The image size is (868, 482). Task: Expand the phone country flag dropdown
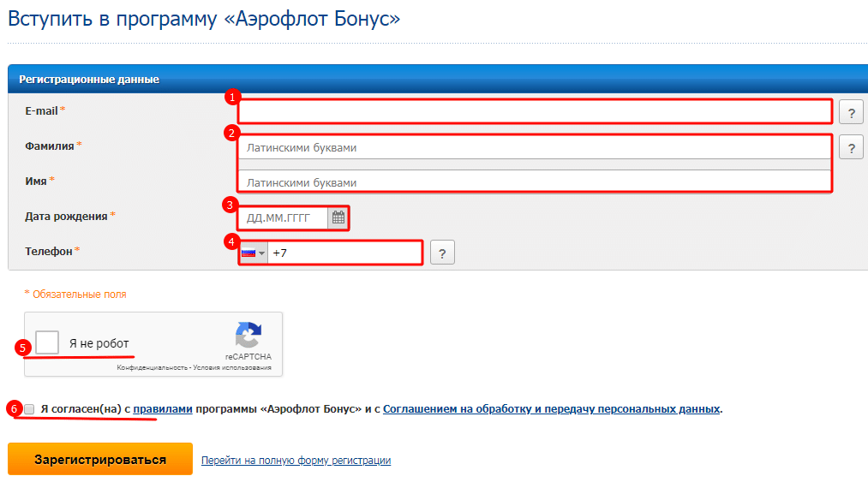tap(253, 253)
